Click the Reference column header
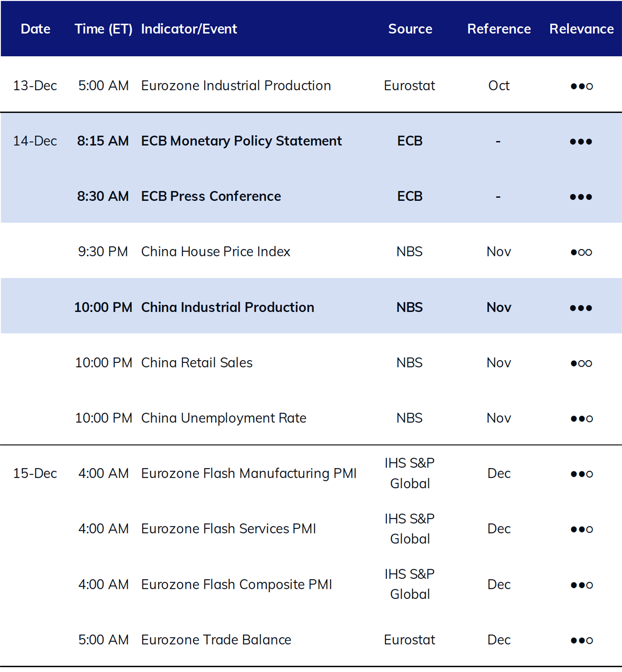The width and height of the screenshot is (622, 672). [x=499, y=29]
